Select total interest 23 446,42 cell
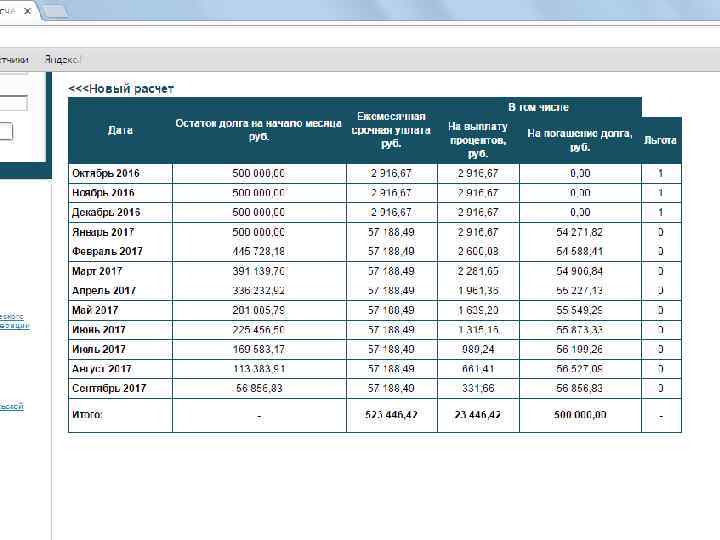Viewport: 720px width, 540px height. [478, 415]
